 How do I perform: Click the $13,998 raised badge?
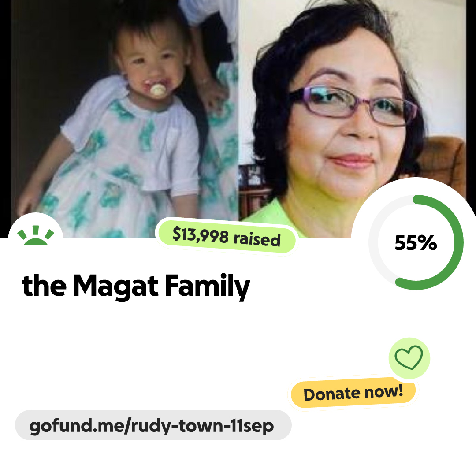(227, 237)
